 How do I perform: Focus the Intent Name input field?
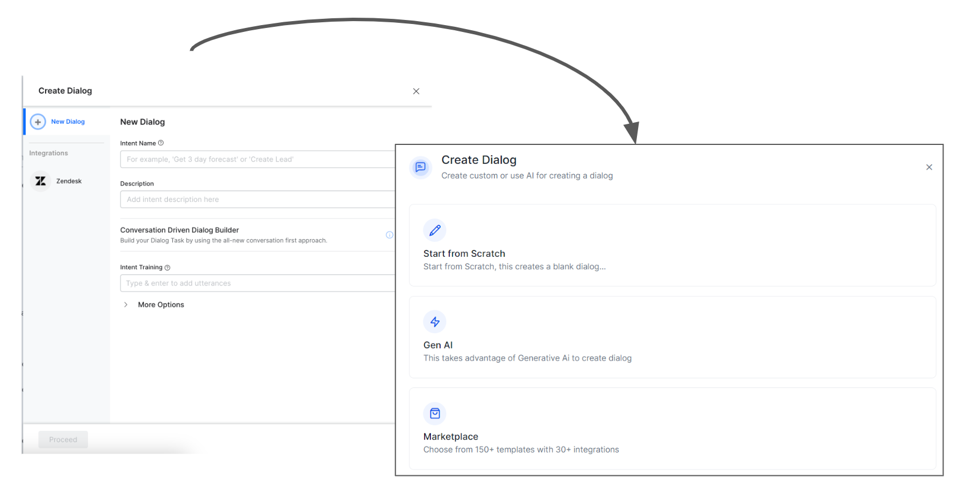click(x=257, y=159)
